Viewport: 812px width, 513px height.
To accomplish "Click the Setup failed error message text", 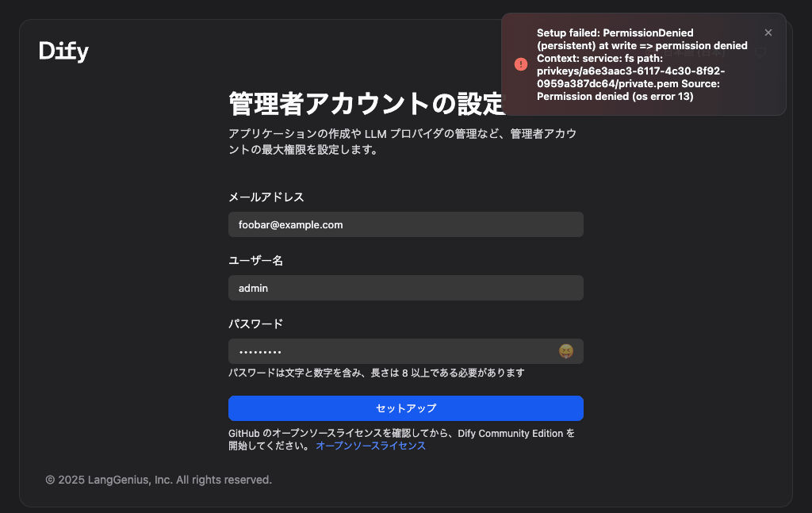I will click(642, 65).
